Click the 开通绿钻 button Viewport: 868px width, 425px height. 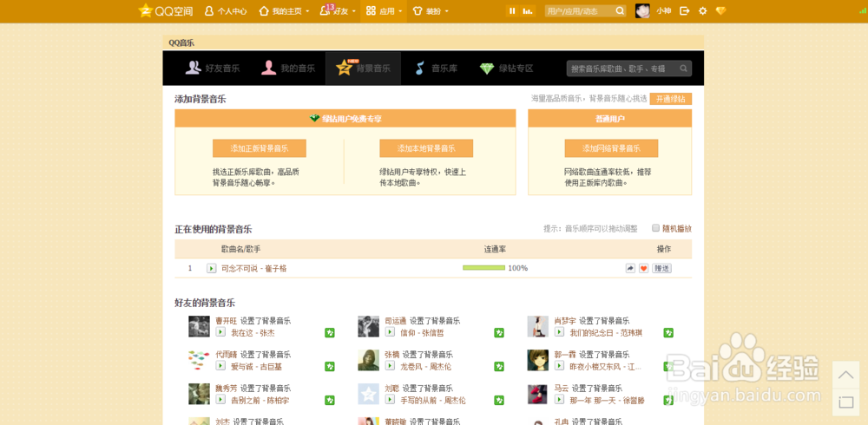click(670, 99)
